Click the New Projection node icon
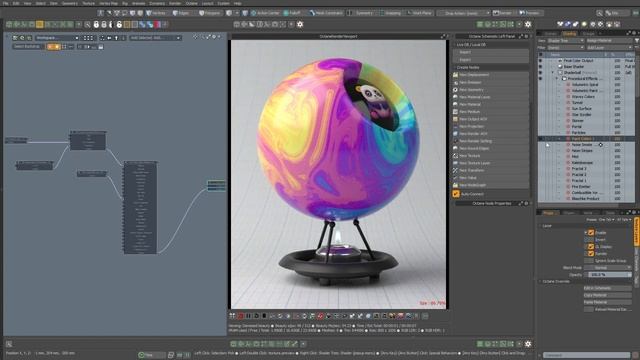 [x=456, y=126]
